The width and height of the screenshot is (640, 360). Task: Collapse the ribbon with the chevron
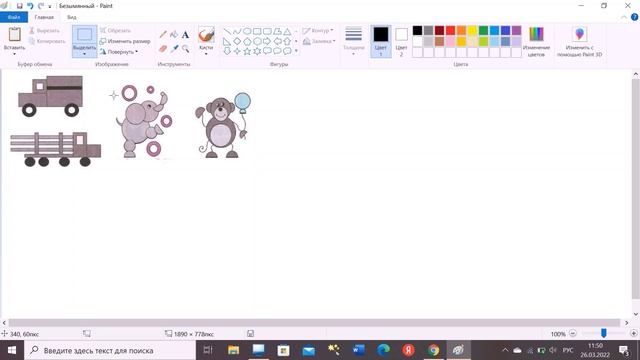pyautogui.click(x=624, y=17)
